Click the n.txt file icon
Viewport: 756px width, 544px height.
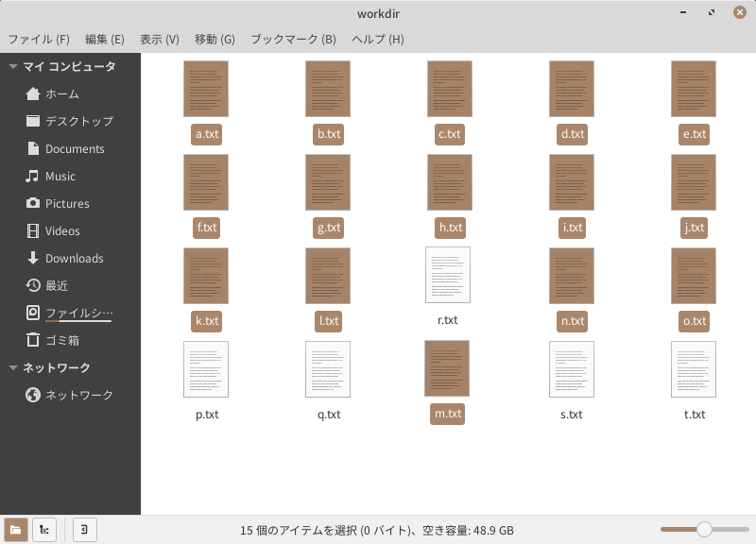572,276
